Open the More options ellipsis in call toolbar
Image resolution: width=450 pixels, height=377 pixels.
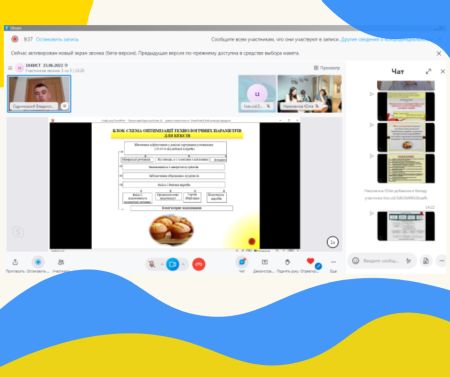click(x=333, y=262)
